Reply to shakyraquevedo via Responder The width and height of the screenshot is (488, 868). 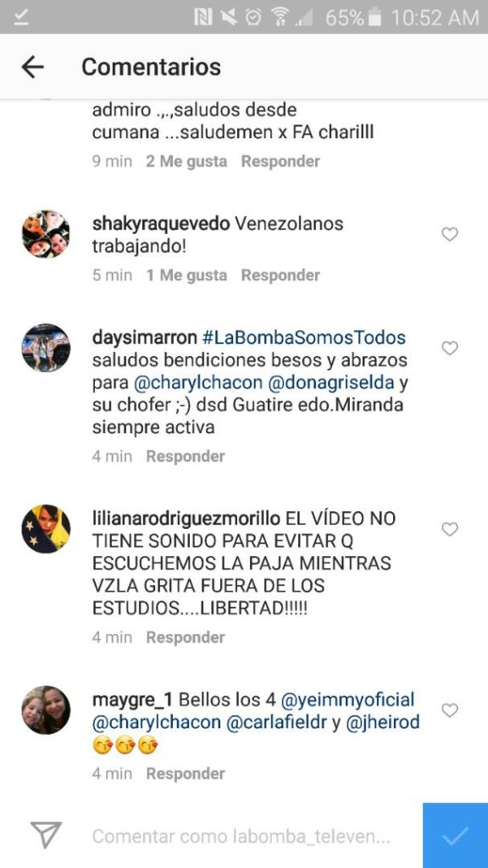tap(280, 275)
